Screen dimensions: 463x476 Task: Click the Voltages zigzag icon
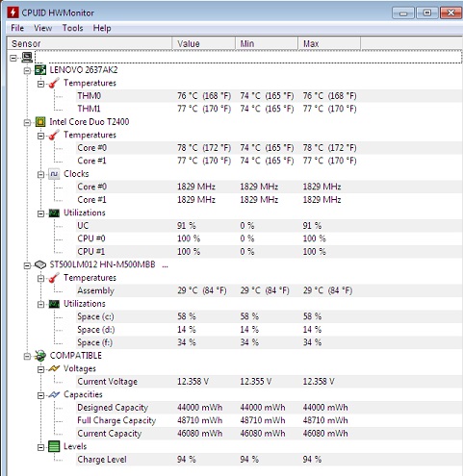54,369
